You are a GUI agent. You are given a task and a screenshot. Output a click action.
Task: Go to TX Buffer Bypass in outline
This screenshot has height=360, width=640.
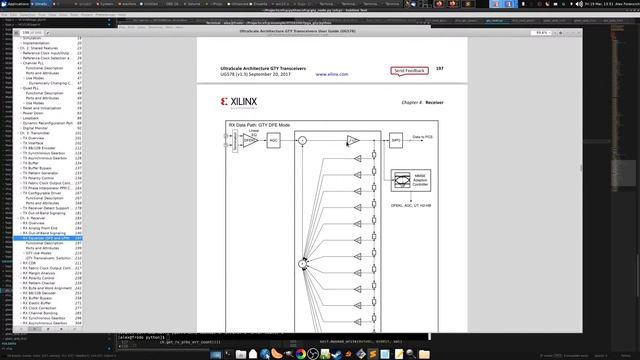coord(37,168)
